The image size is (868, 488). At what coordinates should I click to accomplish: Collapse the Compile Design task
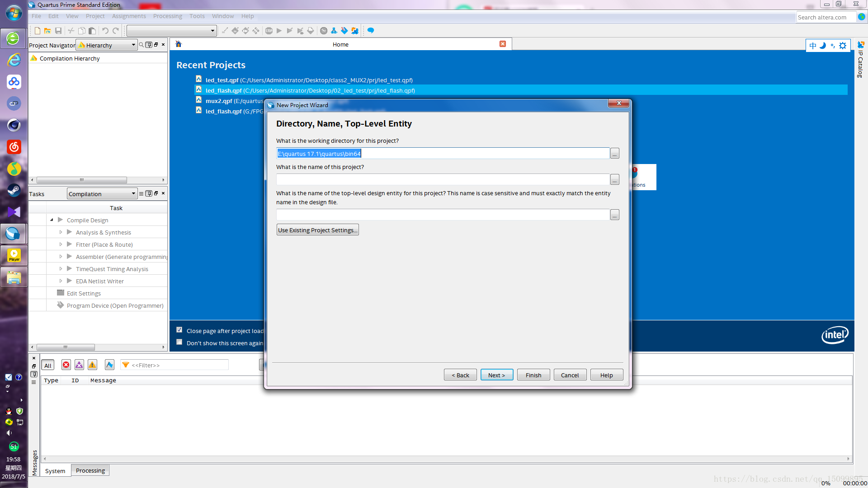[52, 220]
